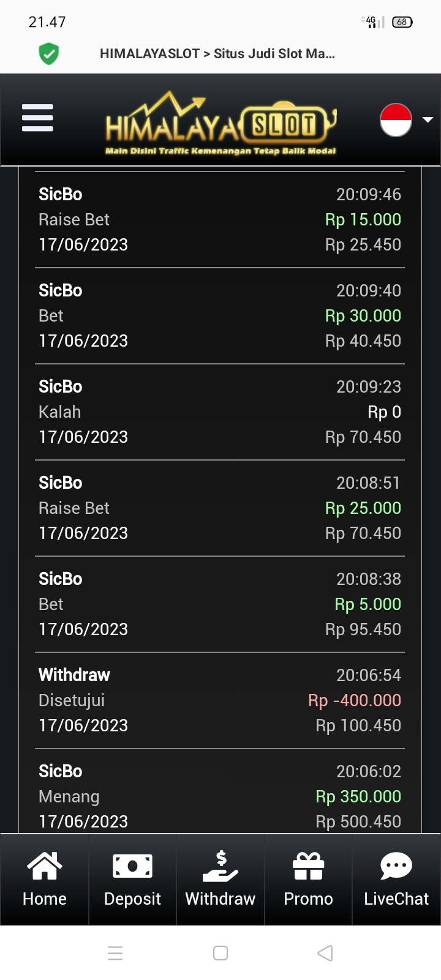Open Android recent apps button
The image size is (441, 980).
tap(115, 953)
